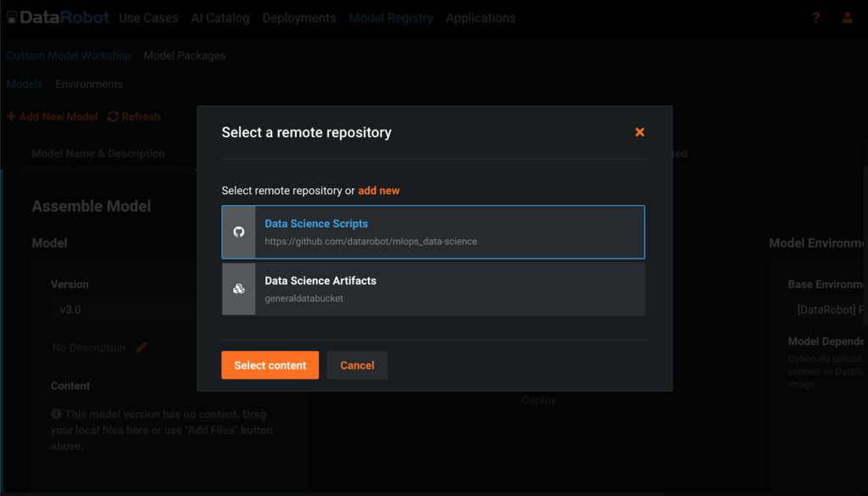
Task: Refresh the models list
Action: (133, 116)
